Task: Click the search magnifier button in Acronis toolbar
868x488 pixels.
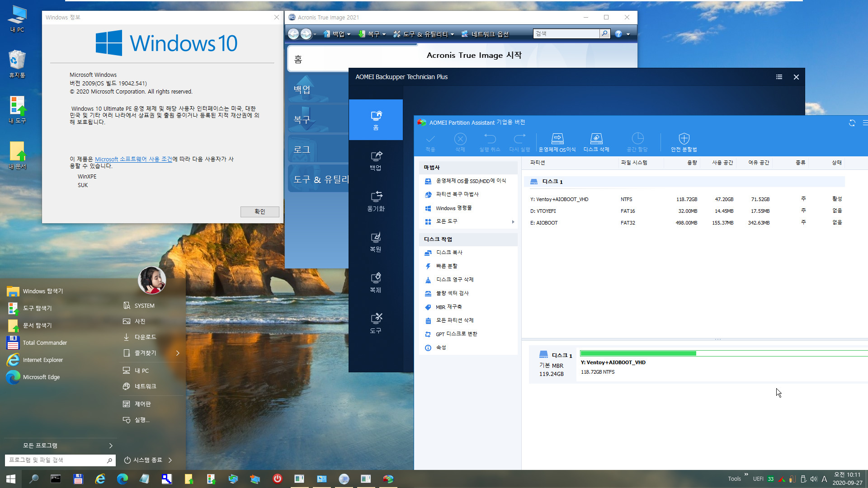Action: (605, 33)
